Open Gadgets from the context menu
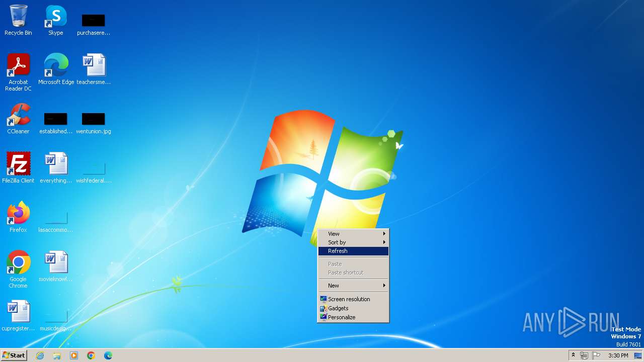644x362 pixels. click(353, 308)
